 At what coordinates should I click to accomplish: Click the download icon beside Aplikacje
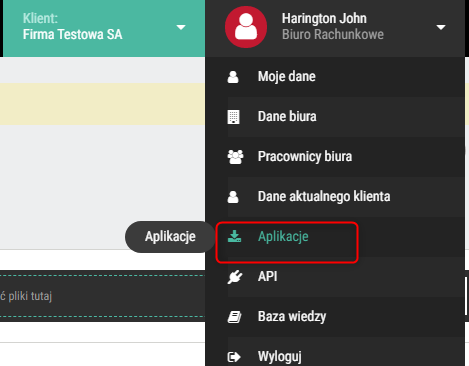235,236
